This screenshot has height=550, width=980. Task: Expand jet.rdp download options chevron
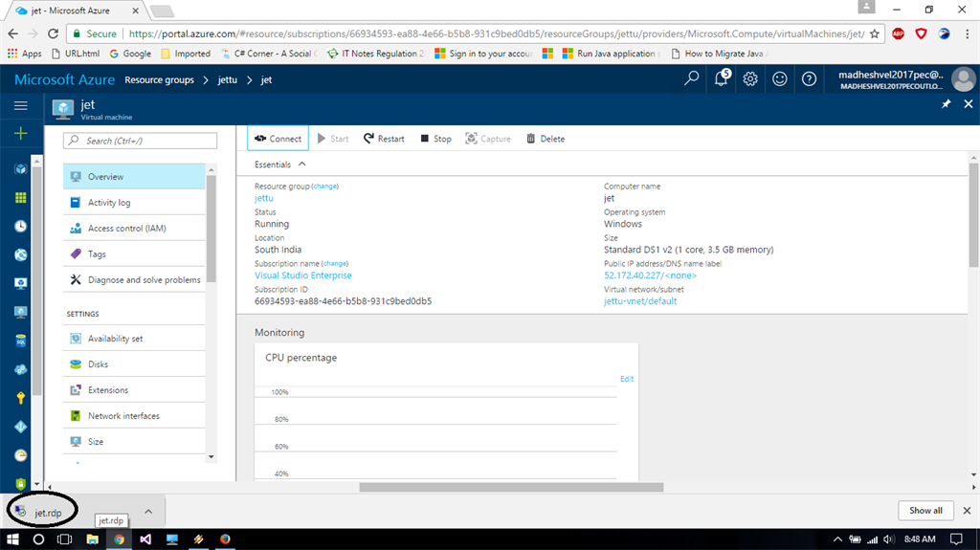click(148, 511)
